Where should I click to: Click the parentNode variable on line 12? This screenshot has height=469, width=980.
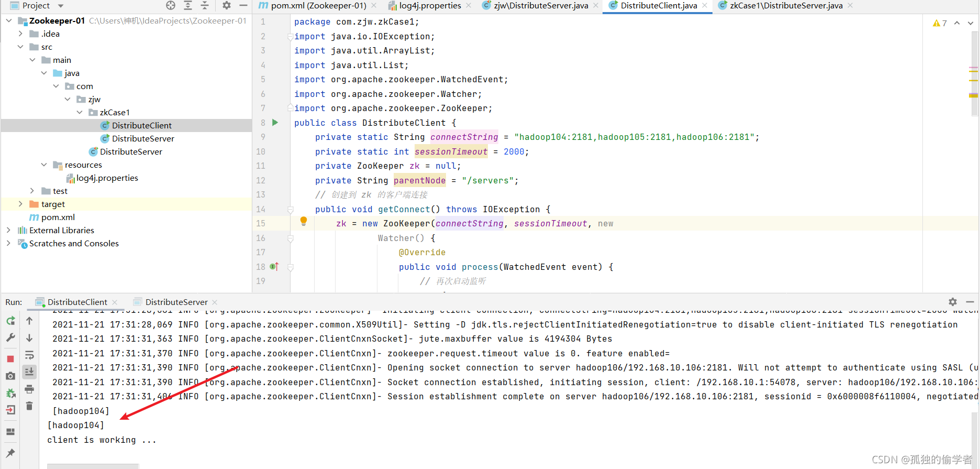[419, 180]
